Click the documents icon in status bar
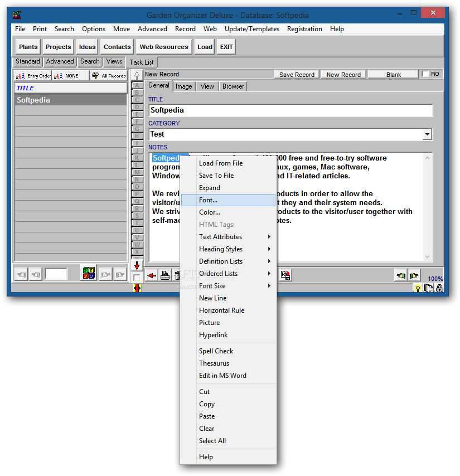This screenshot has width=460, height=476. click(x=428, y=288)
